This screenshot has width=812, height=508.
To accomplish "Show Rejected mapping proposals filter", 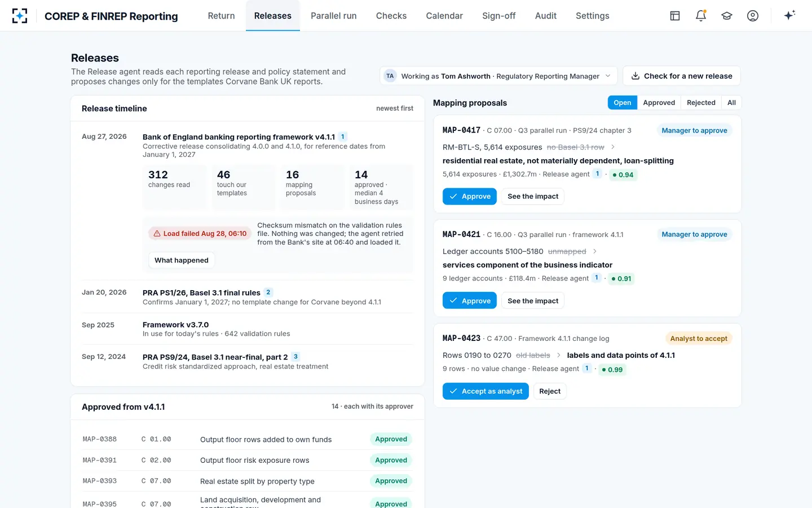I will (x=701, y=103).
